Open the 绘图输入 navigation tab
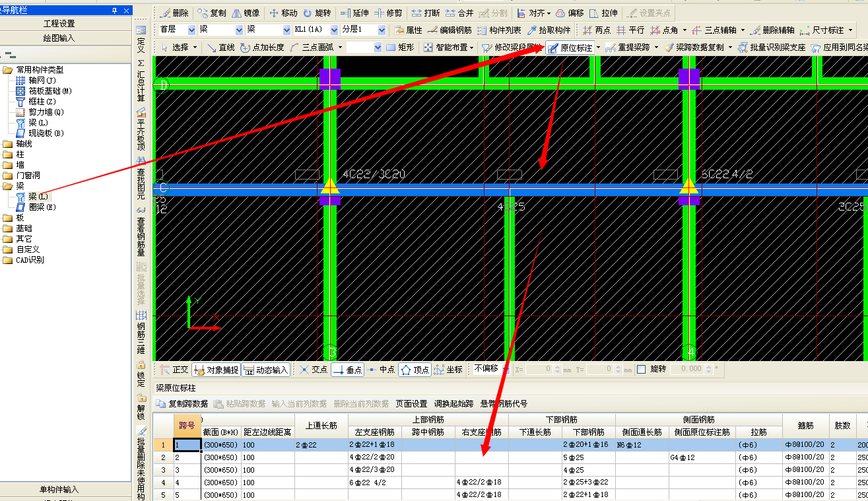 pyautogui.click(x=59, y=38)
